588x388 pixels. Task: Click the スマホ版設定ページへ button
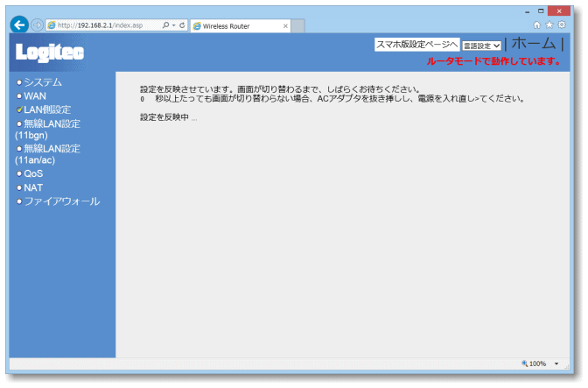[x=416, y=44]
